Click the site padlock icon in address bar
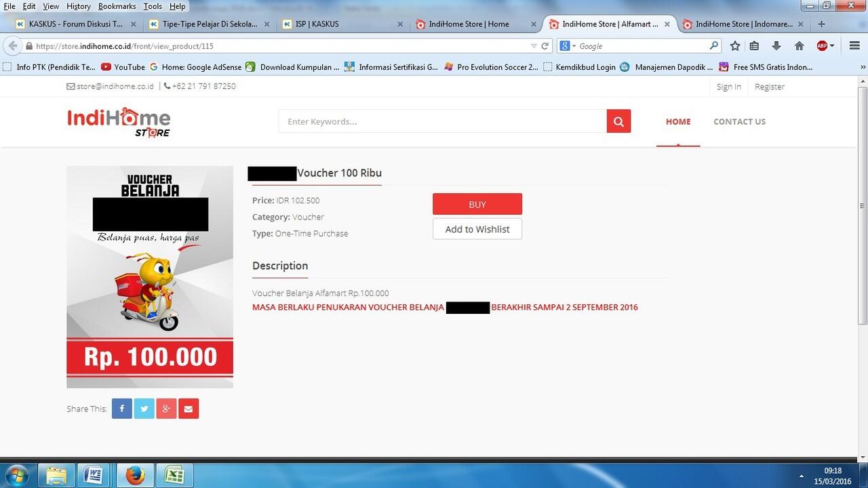The image size is (868, 488). pos(29,46)
